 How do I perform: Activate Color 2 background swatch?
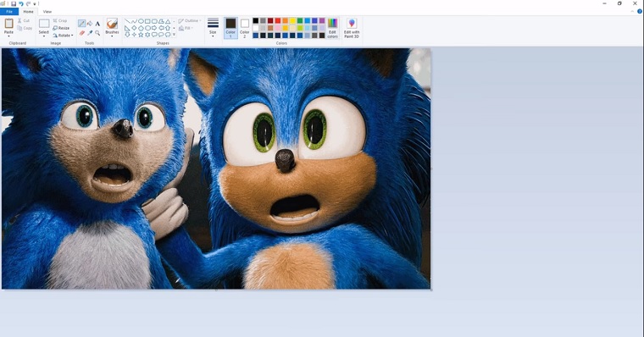[x=244, y=28]
